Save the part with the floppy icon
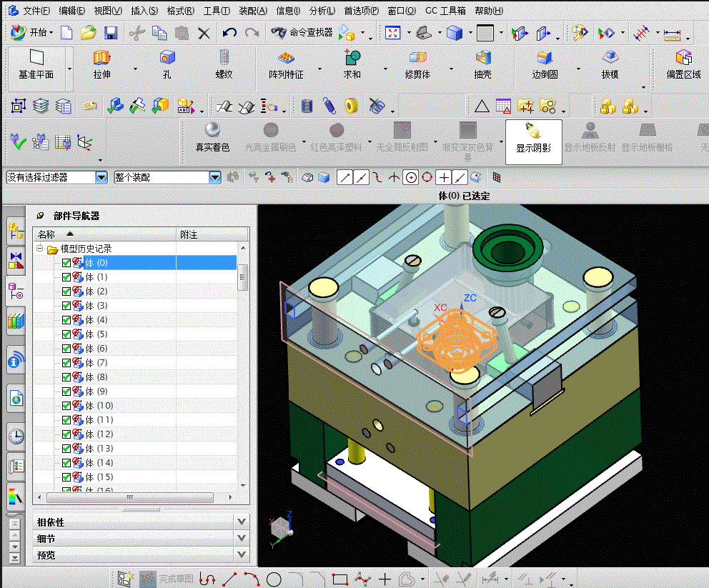709x588 pixels. [111, 33]
